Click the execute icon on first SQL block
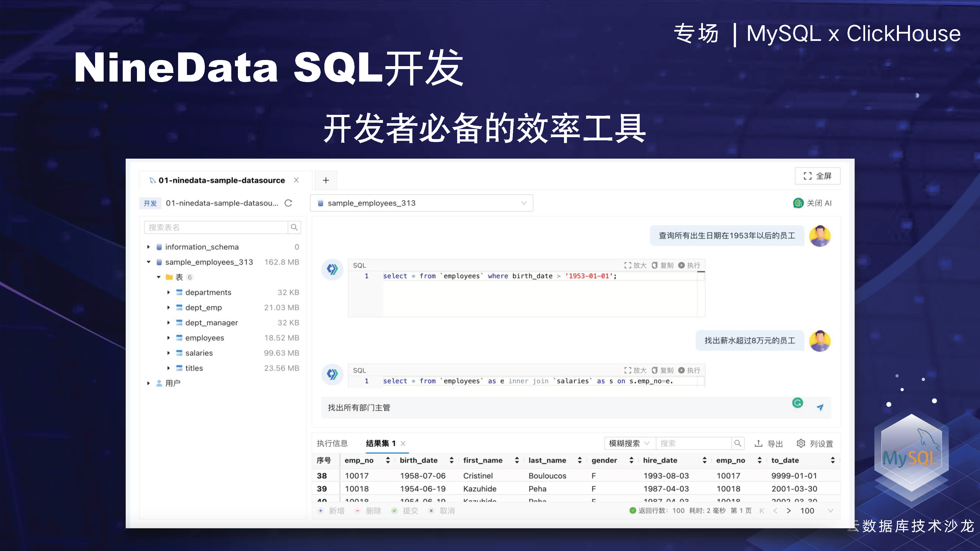 [681, 265]
